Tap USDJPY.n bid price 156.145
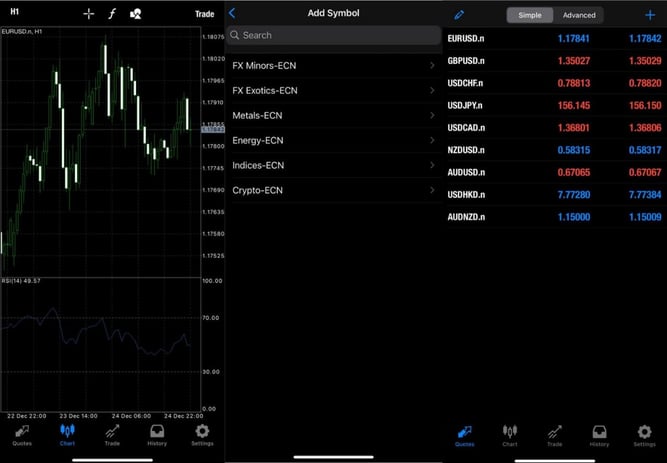 click(573, 106)
